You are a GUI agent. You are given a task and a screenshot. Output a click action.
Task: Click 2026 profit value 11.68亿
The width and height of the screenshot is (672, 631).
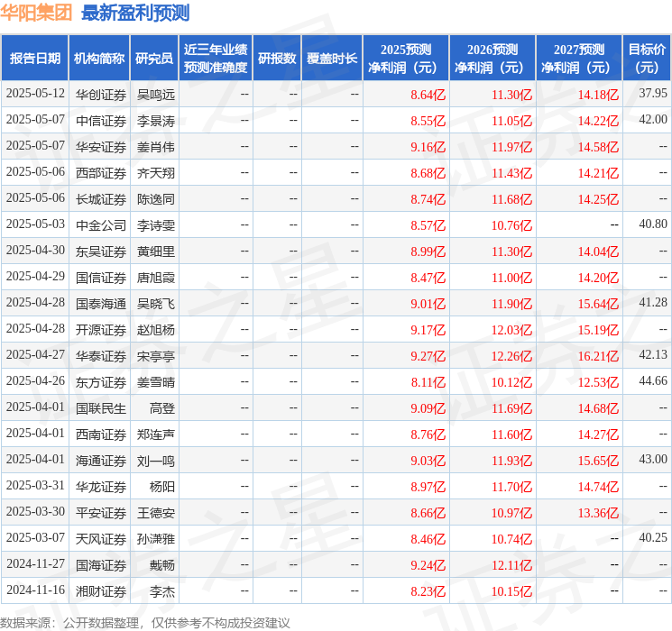coord(511,199)
